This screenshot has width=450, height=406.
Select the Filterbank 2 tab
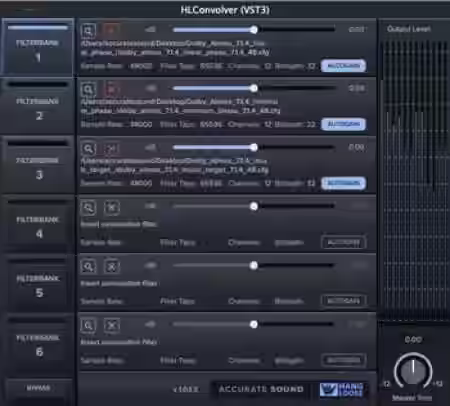(38, 106)
